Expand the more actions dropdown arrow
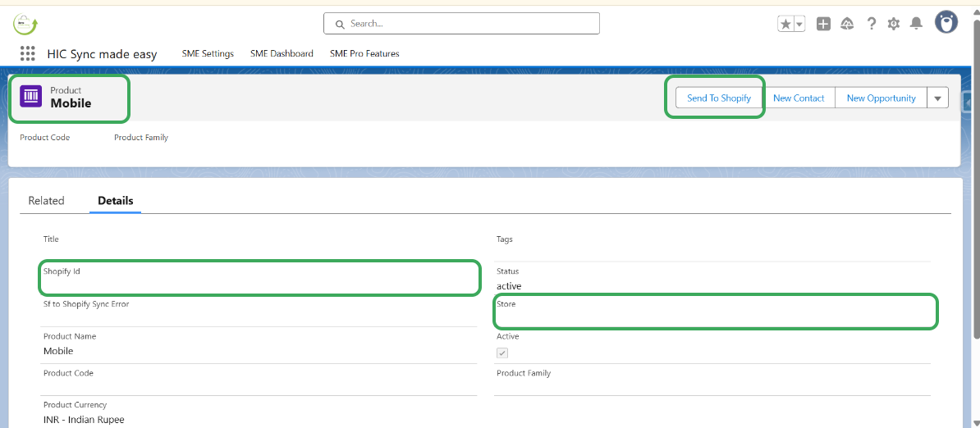This screenshot has width=980, height=428. click(x=938, y=98)
